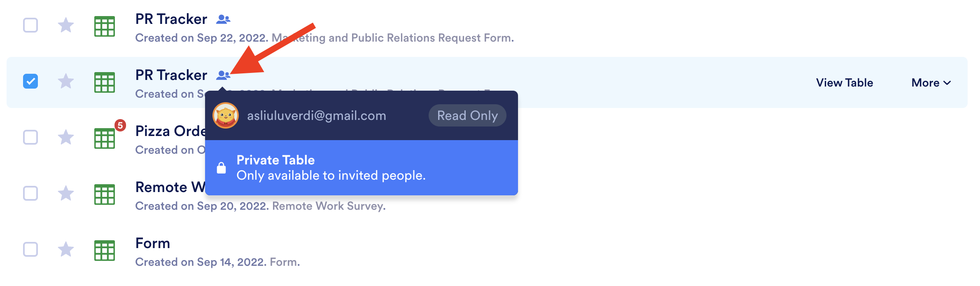
Task: Click the asliuluverdi user avatar
Action: coord(226,116)
